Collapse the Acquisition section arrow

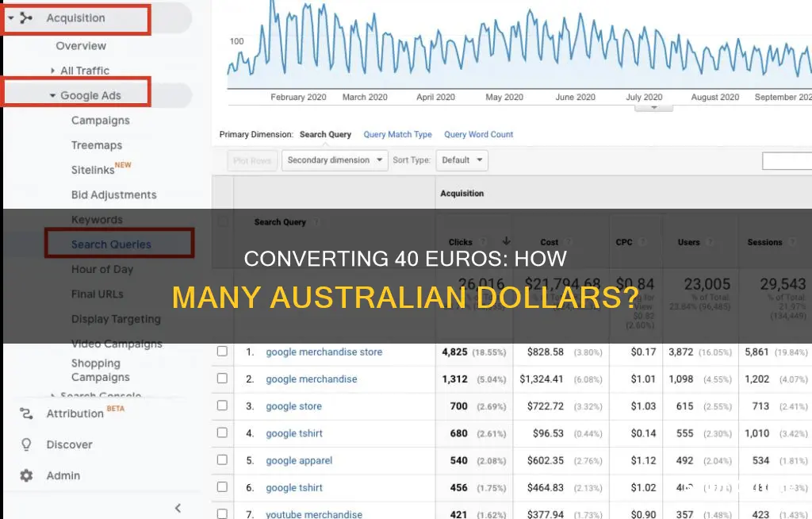tap(10, 18)
